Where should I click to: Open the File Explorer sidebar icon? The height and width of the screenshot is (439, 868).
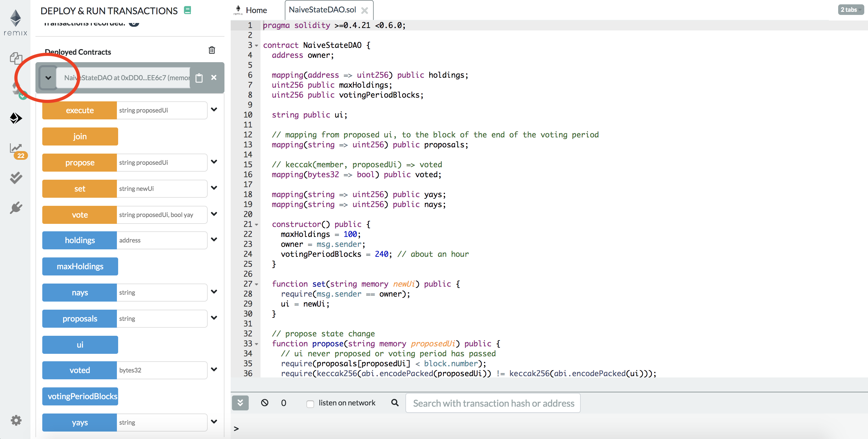(16, 59)
